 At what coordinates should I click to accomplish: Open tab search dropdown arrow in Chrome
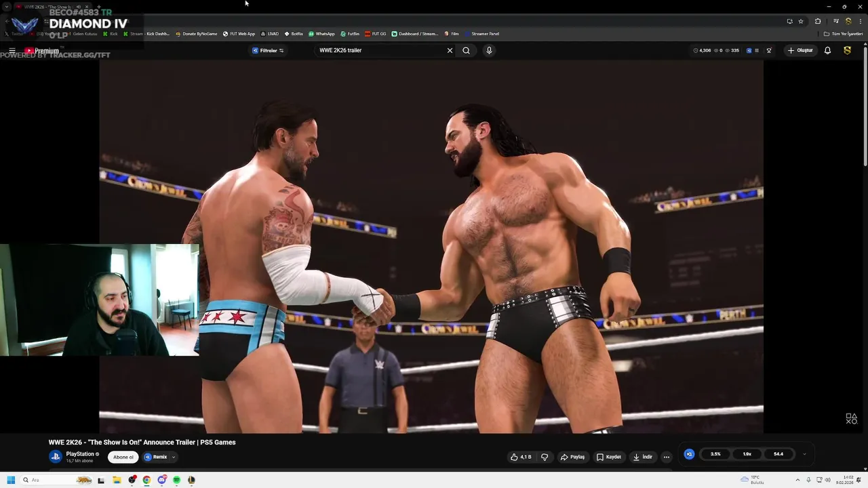point(6,7)
